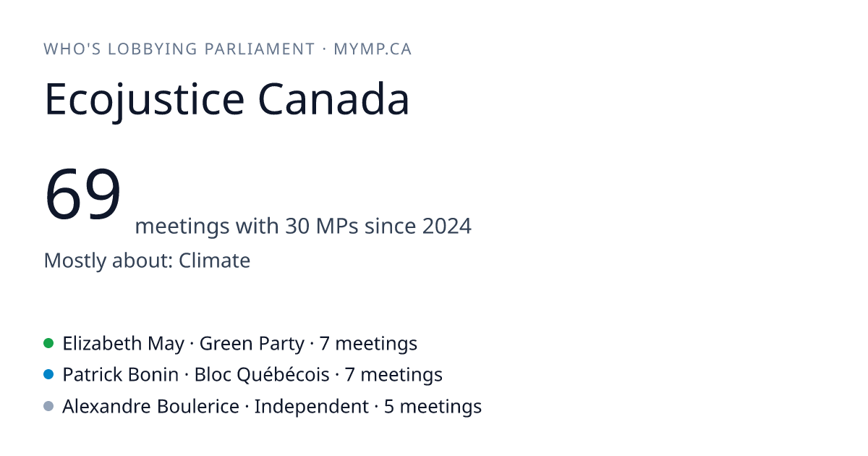Click the large 69 meetings number
The height and width of the screenshot is (456, 868).
pos(82,194)
